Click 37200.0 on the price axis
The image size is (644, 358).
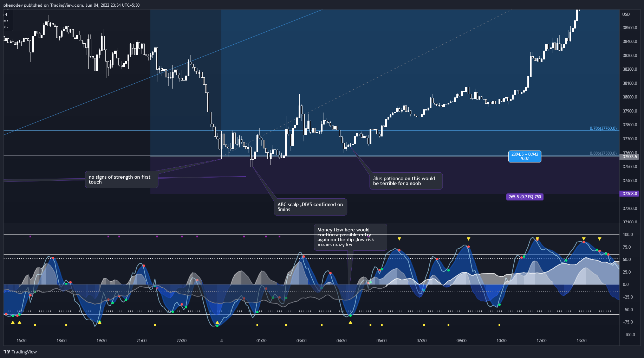[630, 209]
